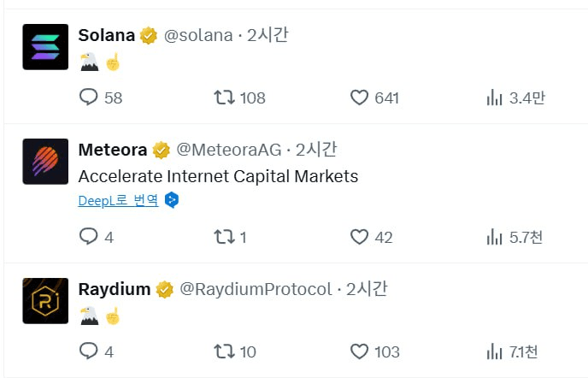588x378 pixels.
Task: Reply to the Meteora tweet
Action: tap(89, 237)
